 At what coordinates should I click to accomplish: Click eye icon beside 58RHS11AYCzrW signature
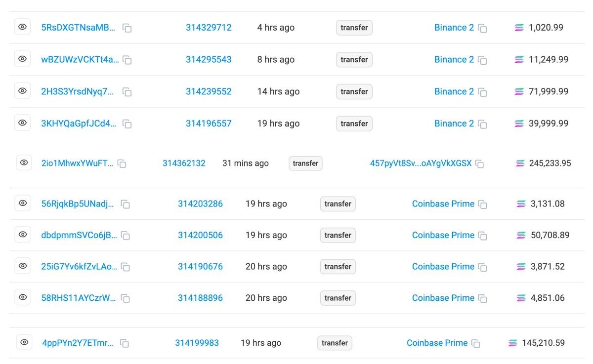(23, 297)
